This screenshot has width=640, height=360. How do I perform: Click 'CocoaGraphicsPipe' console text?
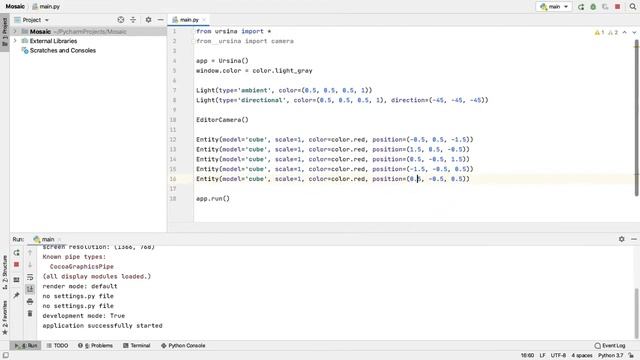(82, 267)
